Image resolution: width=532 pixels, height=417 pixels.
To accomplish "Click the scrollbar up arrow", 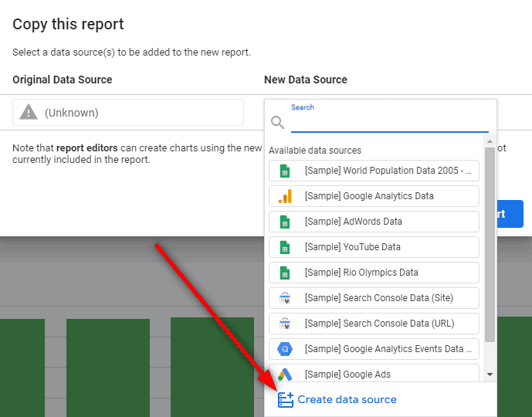I will tap(490, 141).
